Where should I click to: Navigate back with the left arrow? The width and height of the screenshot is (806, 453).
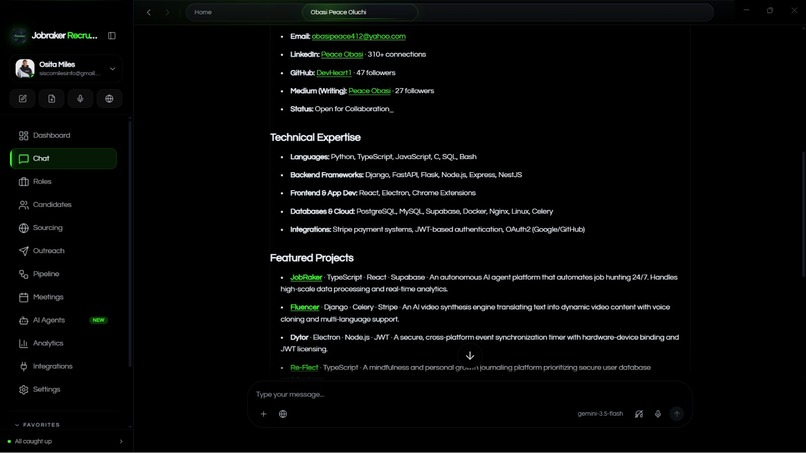(x=149, y=12)
